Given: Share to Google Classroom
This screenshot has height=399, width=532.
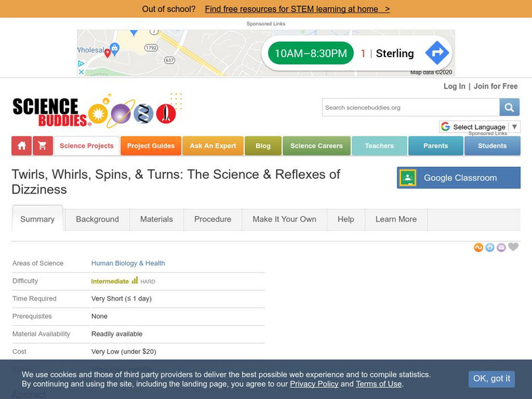Looking at the screenshot, I should [459, 178].
